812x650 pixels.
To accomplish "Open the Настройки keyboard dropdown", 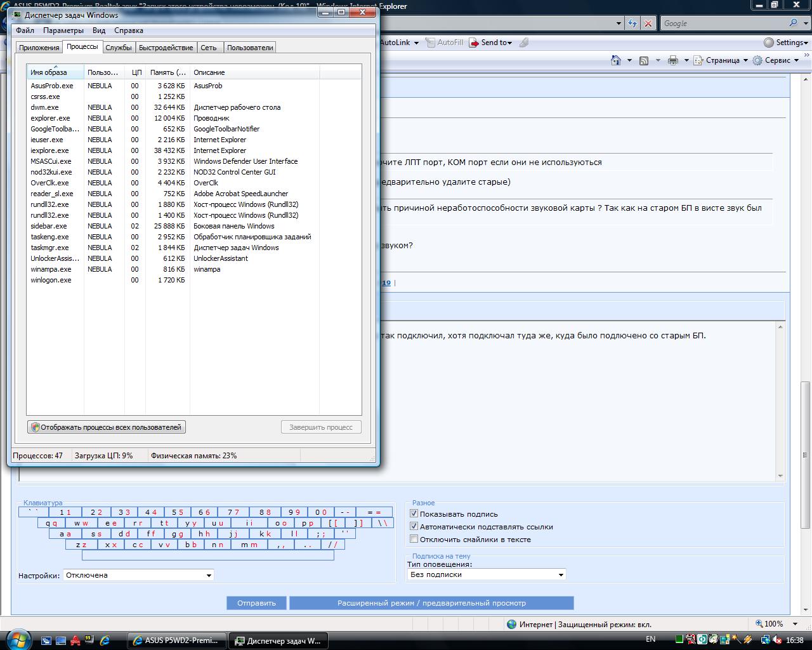I will 138,575.
